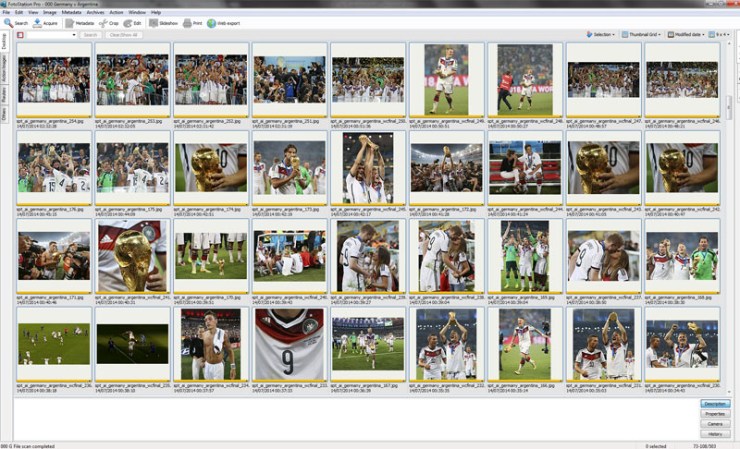Select the large number 9 jersey thumbnail
Viewport: 740px width, 449px height.
pyautogui.click(x=290, y=343)
